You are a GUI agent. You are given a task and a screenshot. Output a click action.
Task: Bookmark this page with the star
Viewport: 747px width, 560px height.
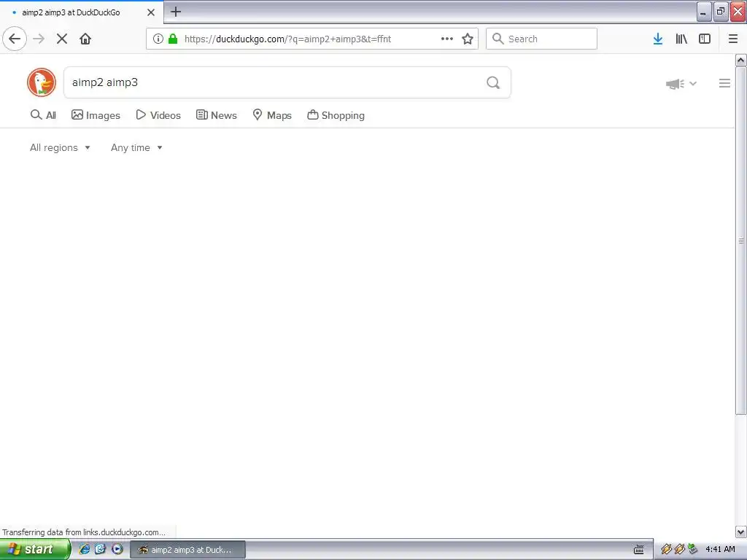tap(468, 39)
